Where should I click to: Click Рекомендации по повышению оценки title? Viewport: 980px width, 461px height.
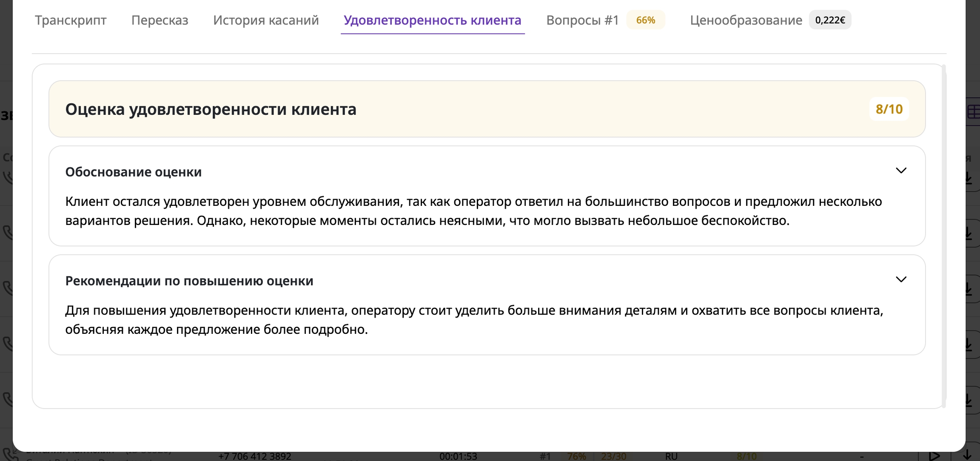point(189,281)
